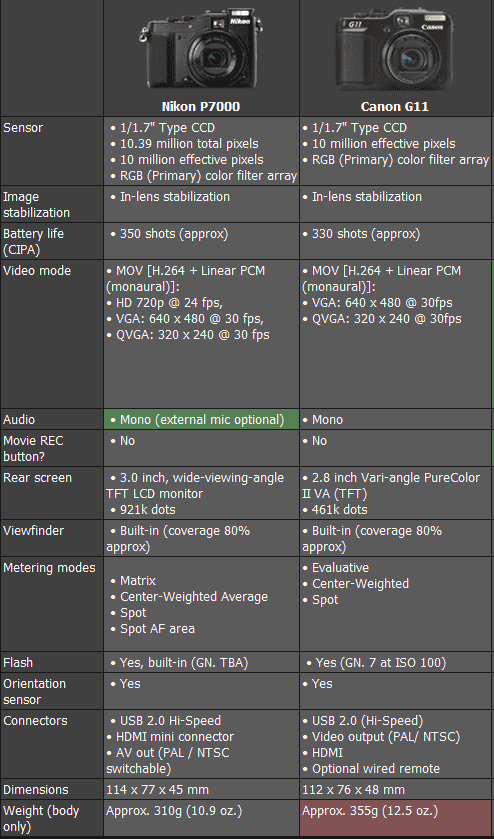This screenshot has width=494, height=839.
Task: Click the 'Video mode' row label
Action: tap(37, 271)
